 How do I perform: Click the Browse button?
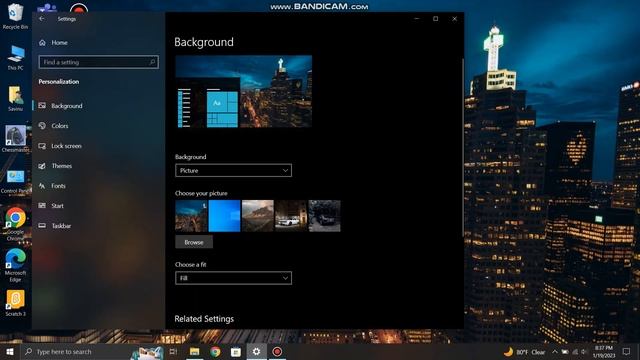coord(194,242)
